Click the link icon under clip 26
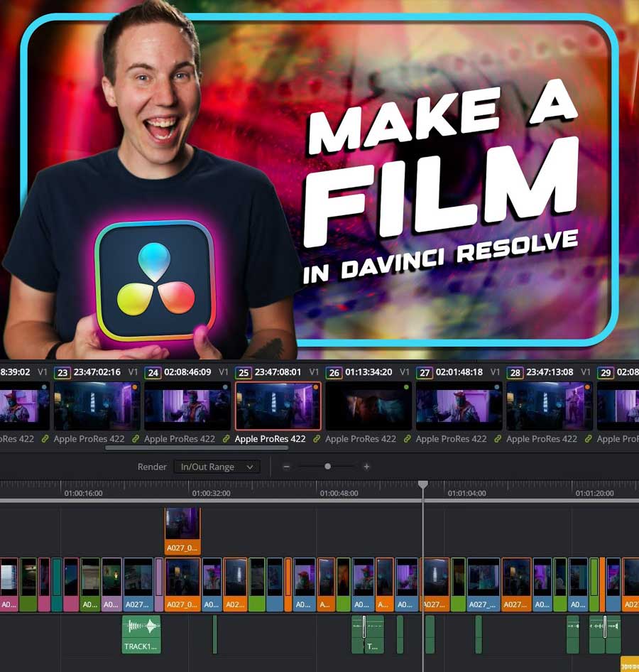The height and width of the screenshot is (672, 639). tap(408, 439)
